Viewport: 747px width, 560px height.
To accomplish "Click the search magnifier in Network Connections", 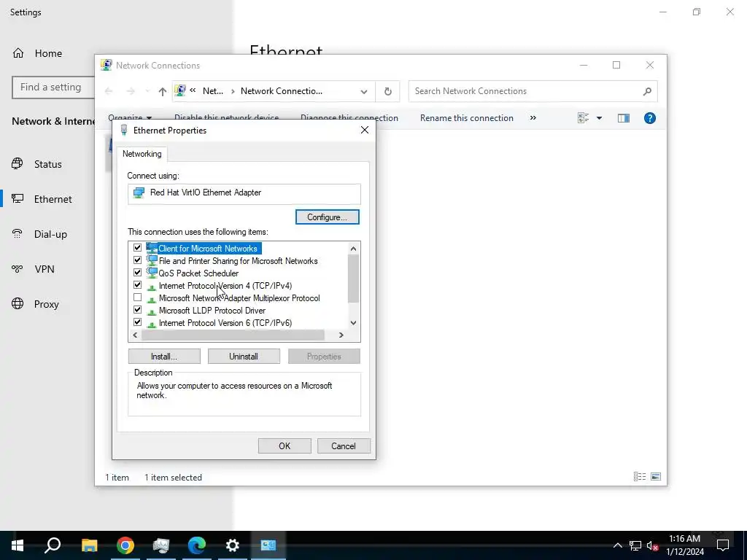I will (x=647, y=91).
